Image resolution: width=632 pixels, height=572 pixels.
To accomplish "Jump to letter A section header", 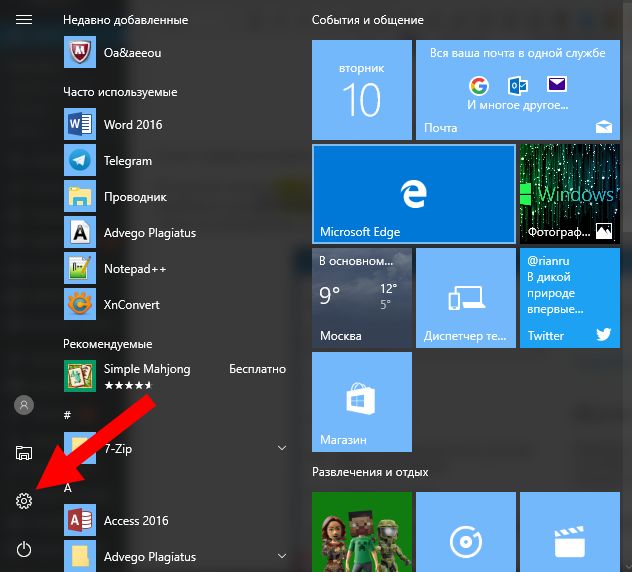I will (x=68, y=486).
